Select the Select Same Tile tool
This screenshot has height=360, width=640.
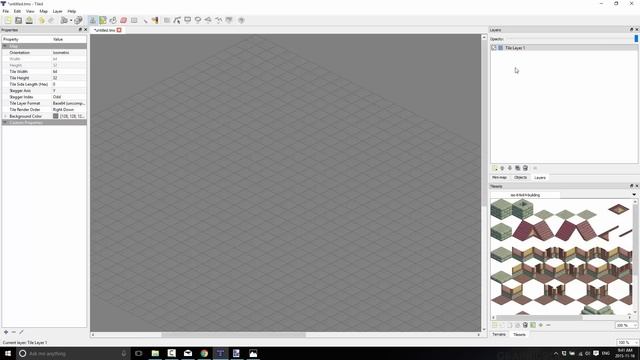(155, 20)
